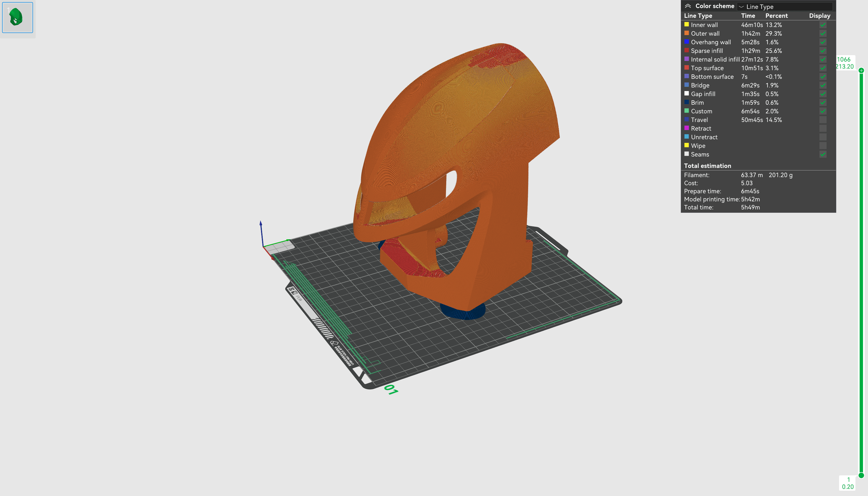Click the Cost value 5.03

746,183
